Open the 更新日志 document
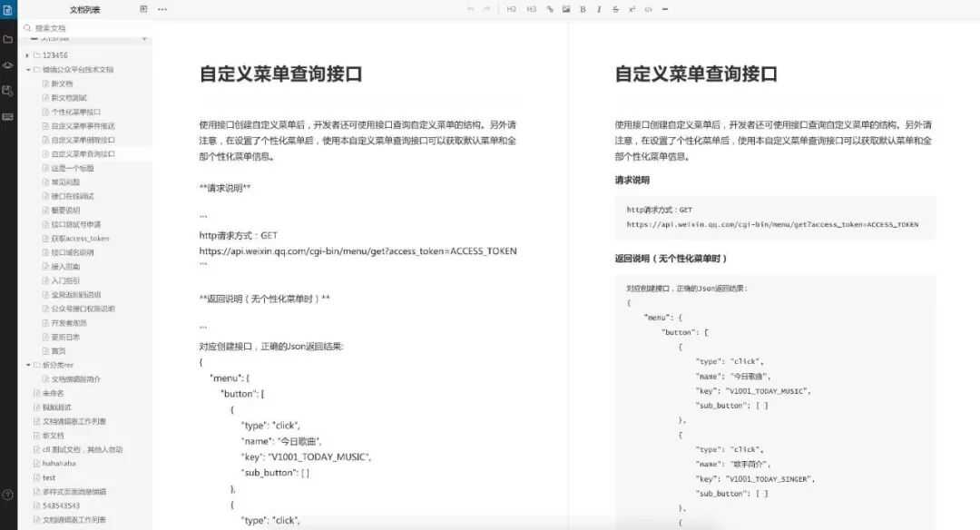Screen dimensions: 980x530 [x=65, y=337]
